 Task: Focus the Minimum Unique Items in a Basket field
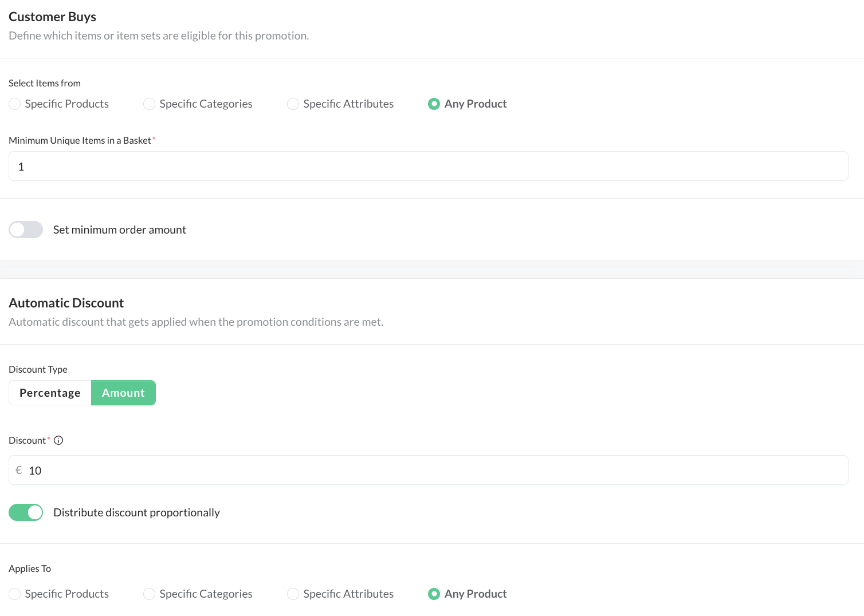428,167
